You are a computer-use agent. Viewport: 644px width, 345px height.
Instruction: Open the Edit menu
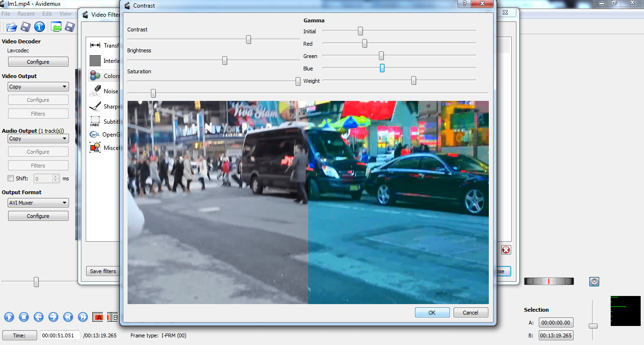tap(47, 14)
